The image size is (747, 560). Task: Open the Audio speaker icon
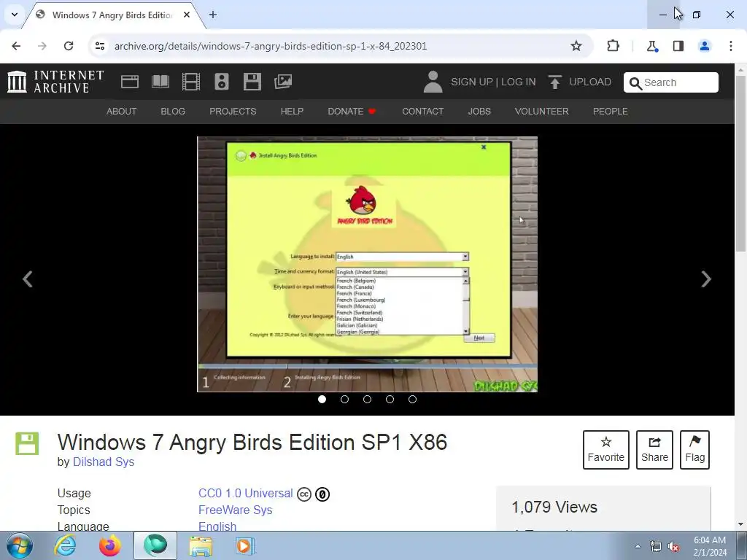tap(222, 82)
